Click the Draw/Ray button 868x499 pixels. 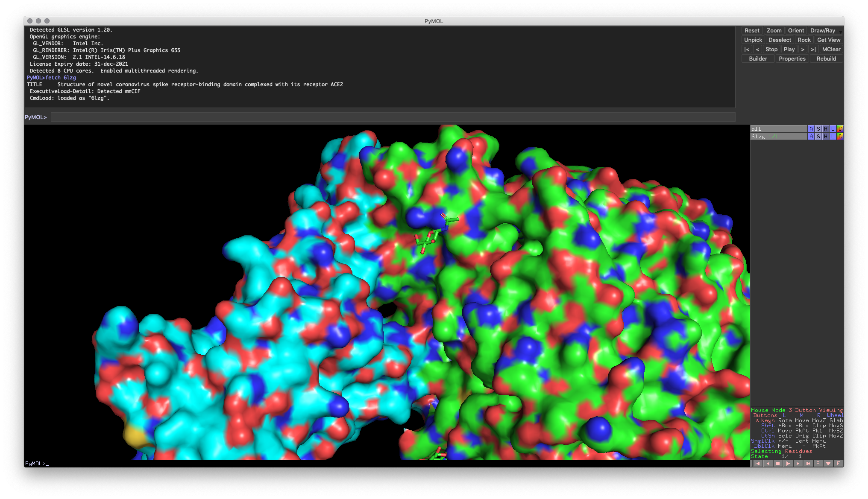point(823,31)
